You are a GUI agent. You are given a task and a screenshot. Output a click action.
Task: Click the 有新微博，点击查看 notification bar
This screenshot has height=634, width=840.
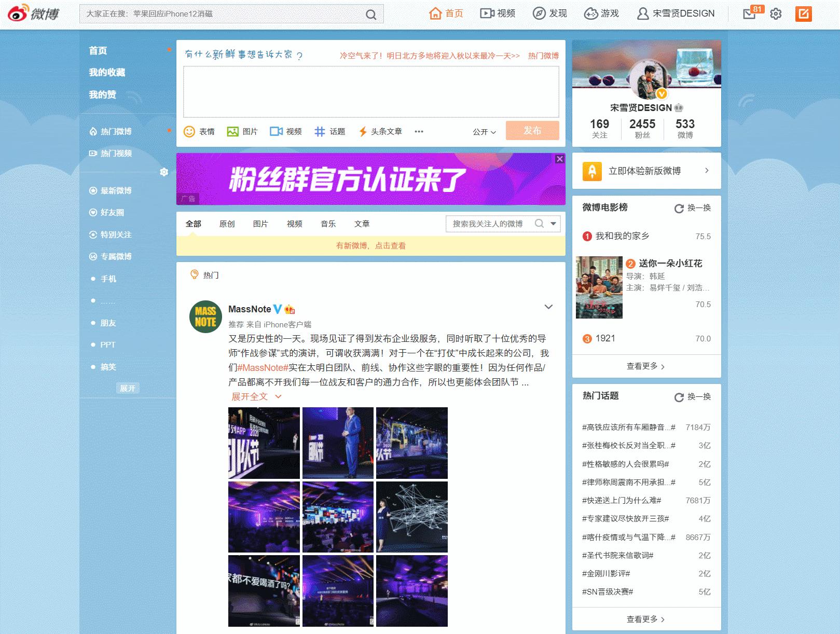[x=370, y=245]
